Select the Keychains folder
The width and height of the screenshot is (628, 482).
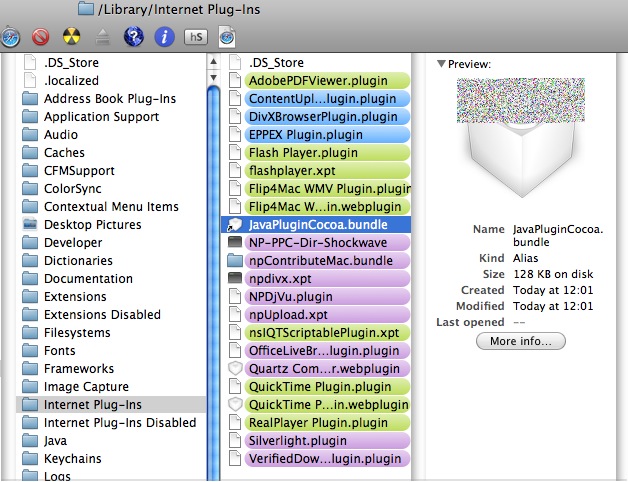(111, 459)
